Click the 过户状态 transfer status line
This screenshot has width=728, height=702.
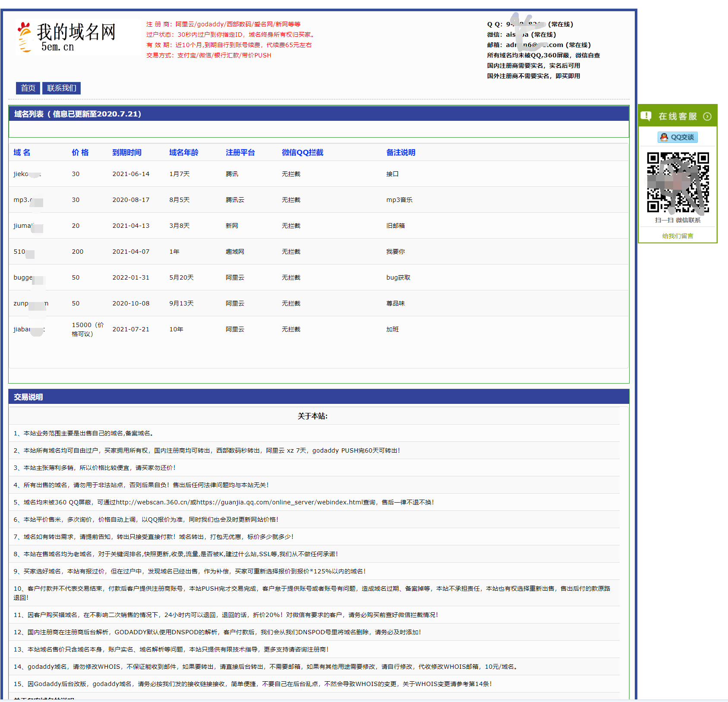point(231,35)
